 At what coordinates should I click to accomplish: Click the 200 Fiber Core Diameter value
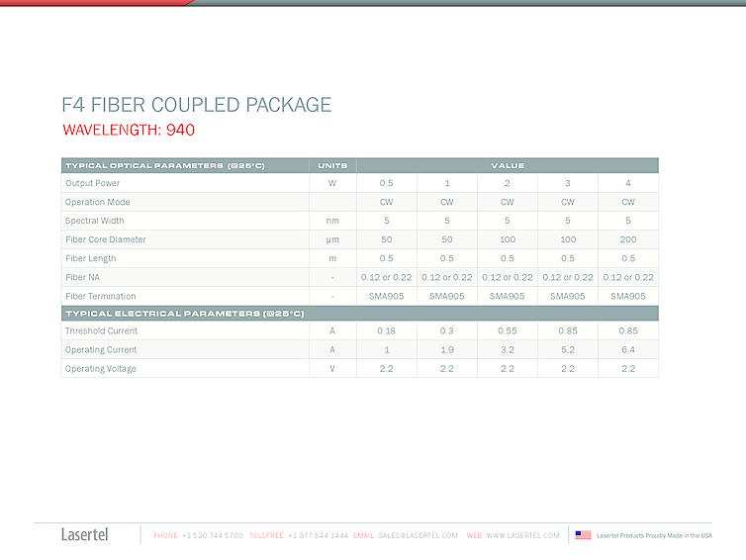point(627,239)
